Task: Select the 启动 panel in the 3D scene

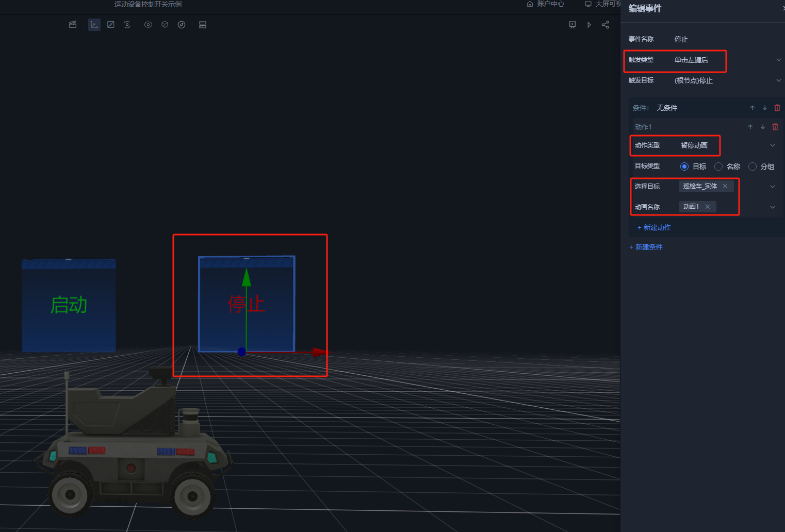Action: coord(69,305)
